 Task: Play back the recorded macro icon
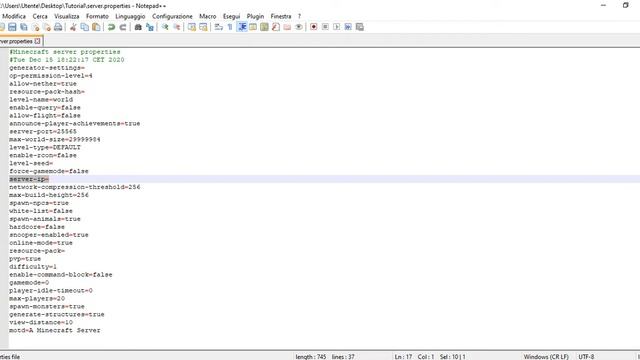pyautogui.click(x=336, y=27)
